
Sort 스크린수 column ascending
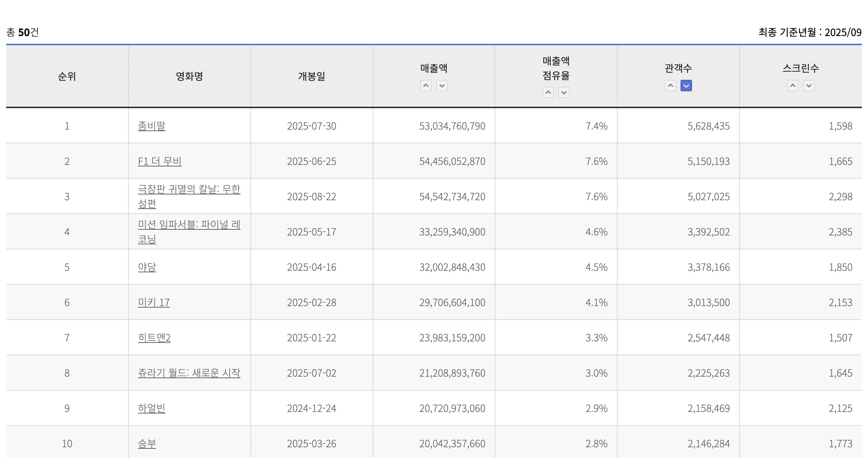792,86
